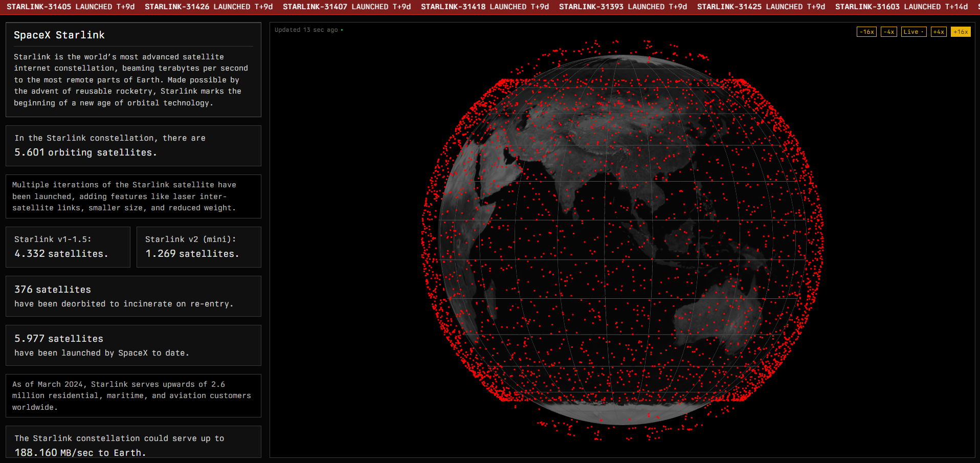Click STARLINK-31405 in the launch ticker
Image resolution: width=980 pixels, height=463 pixels.
pyautogui.click(x=71, y=7)
